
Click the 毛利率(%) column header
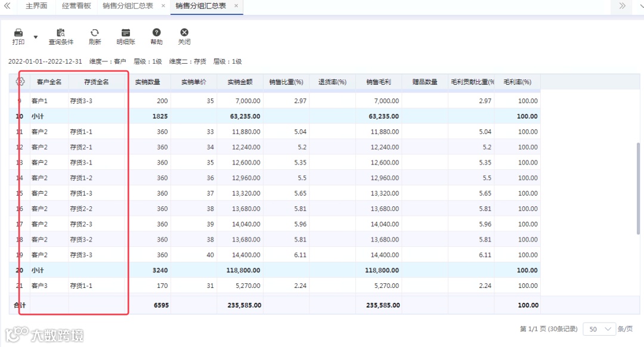[518, 82]
